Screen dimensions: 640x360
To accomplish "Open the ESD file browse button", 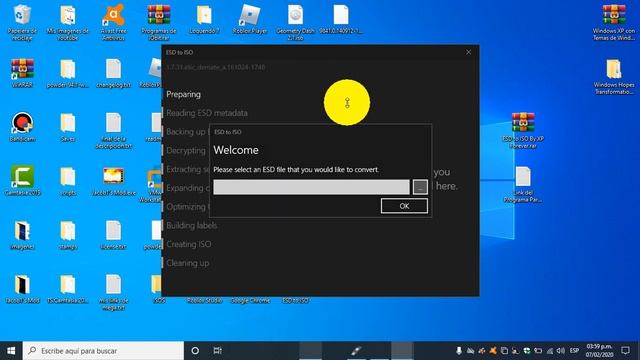I will click(420, 187).
